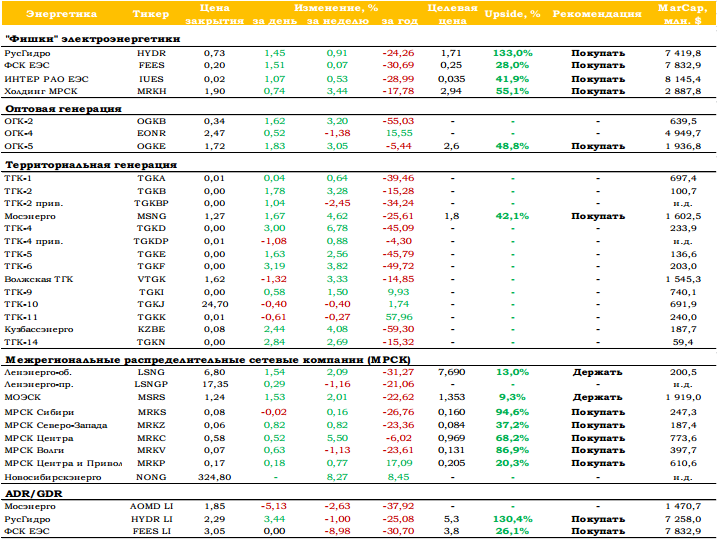Select upside value 9,3%

click(512, 397)
